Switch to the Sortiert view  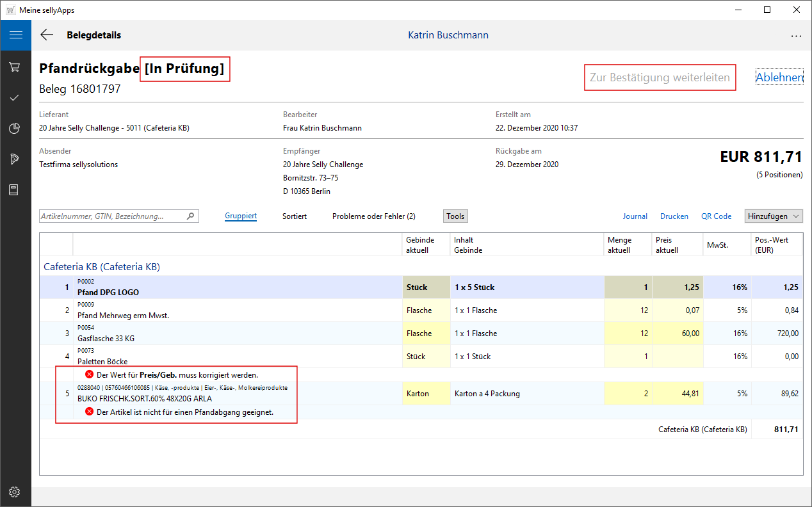click(295, 216)
